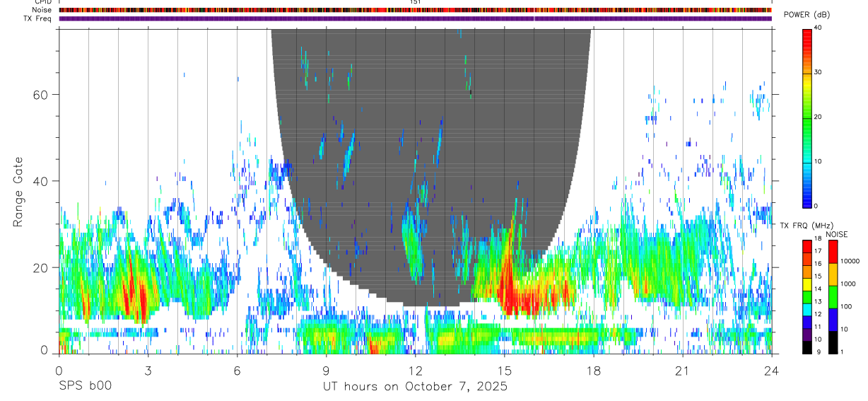
Task: Select hour 0 on the UT axis
Action: point(59,369)
